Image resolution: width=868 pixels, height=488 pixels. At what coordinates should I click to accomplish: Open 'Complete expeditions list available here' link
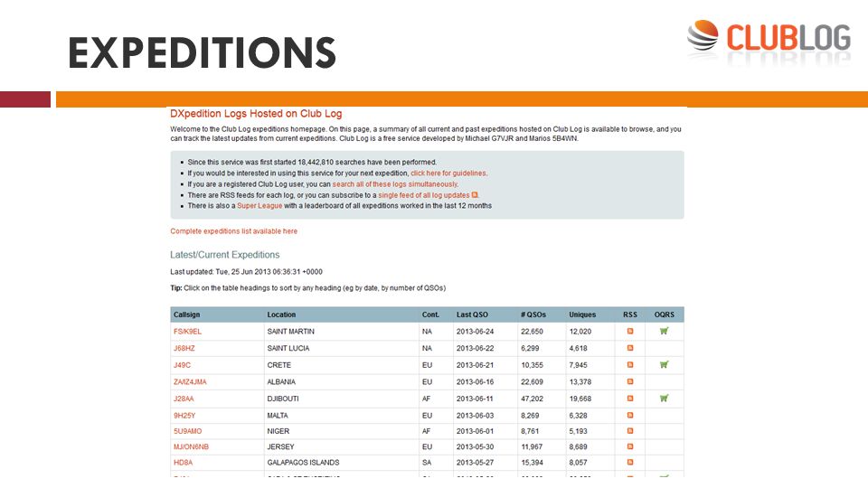(233, 231)
